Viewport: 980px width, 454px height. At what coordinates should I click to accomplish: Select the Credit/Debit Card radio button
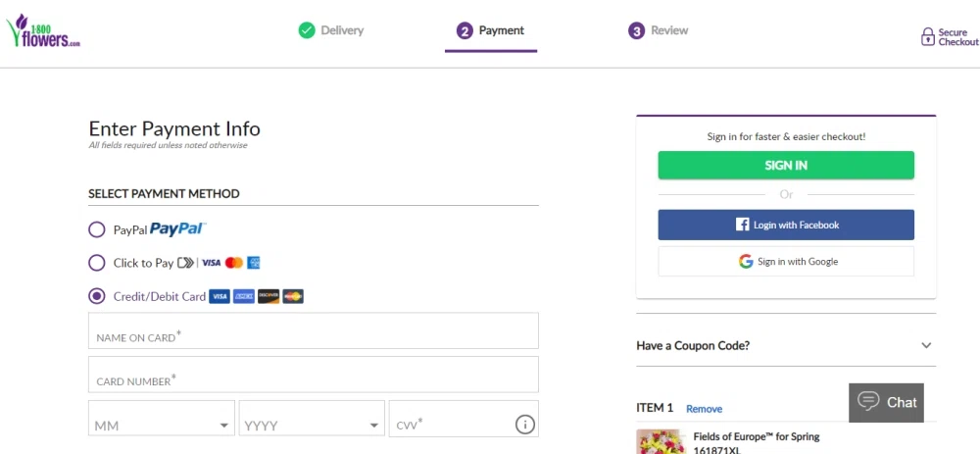[x=97, y=296]
